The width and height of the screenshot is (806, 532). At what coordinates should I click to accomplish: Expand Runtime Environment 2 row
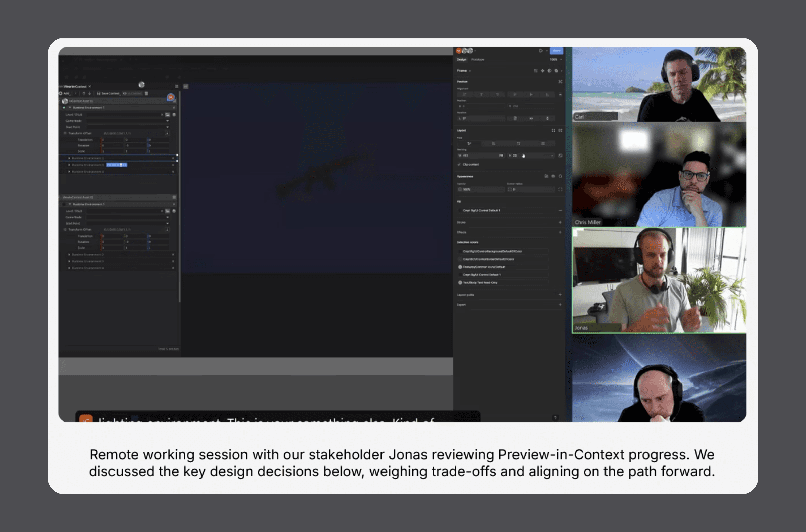coord(69,158)
